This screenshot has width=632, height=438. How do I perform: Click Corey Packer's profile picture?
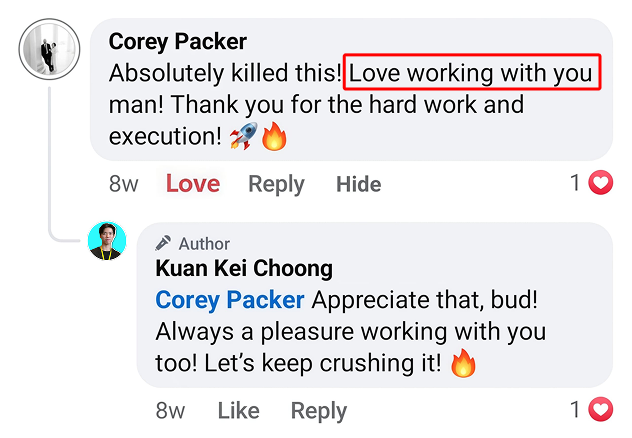[x=50, y=50]
